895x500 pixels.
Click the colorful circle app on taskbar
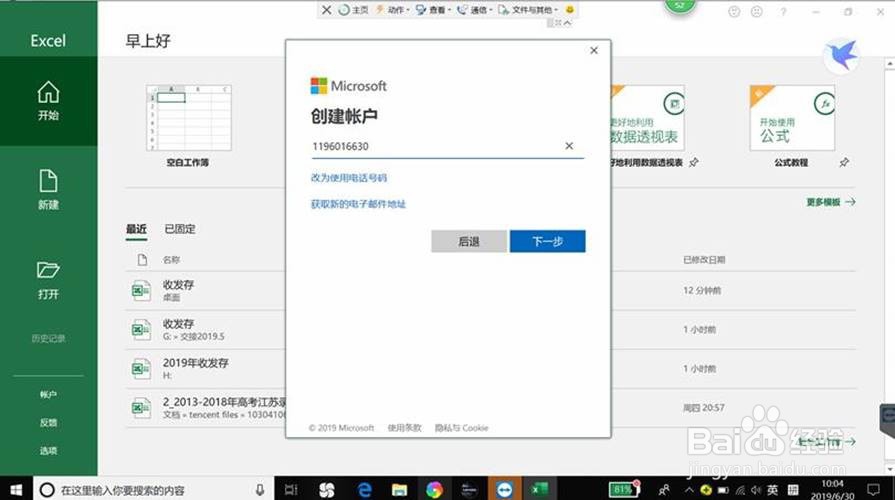(x=434, y=490)
